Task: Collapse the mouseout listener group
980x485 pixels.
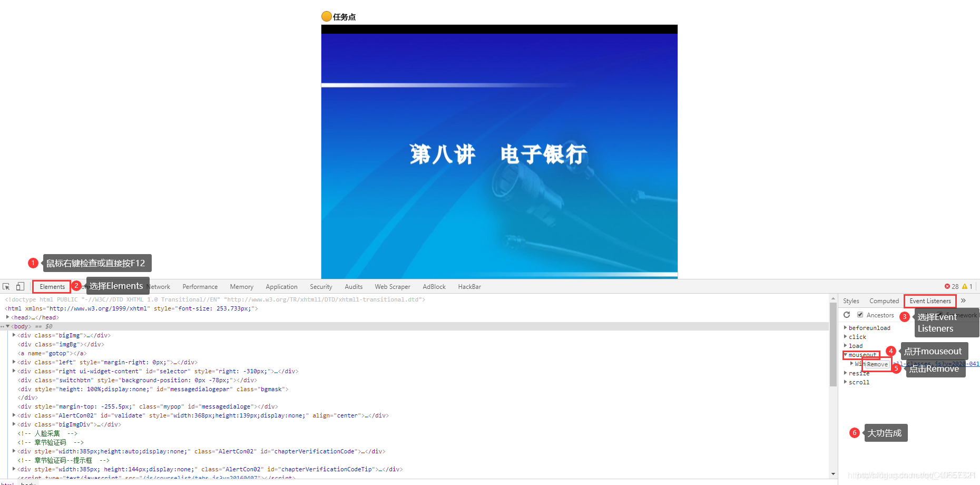Action: click(846, 355)
